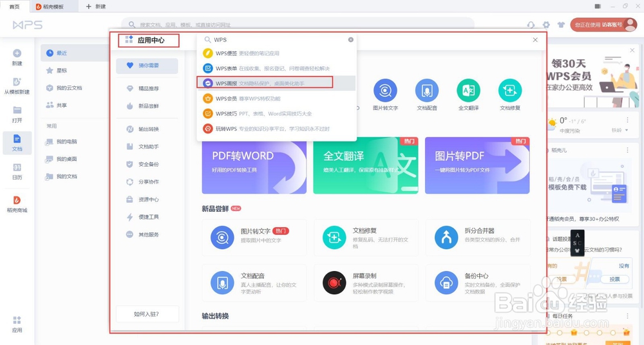Open 文档修复 card under 新品尝鲜

coord(366,238)
